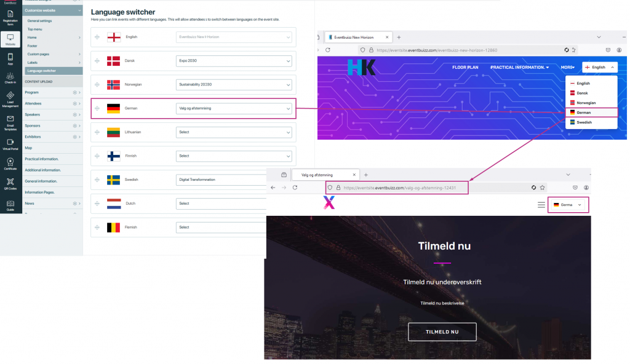Click the settings gear next to Attendees
The height and width of the screenshot is (364, 630).
click(x=74, y=104)
